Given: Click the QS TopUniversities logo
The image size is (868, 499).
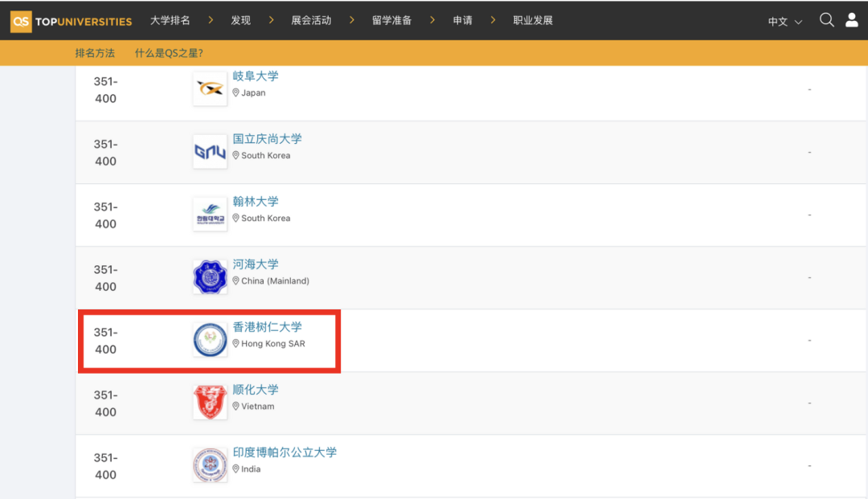Looking at the screenshot, I should 72,22.
